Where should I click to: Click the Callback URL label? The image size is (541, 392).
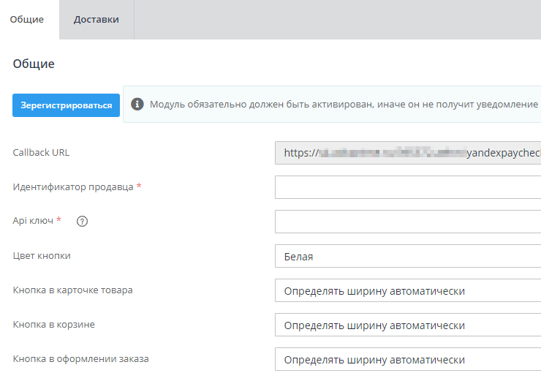41,153
